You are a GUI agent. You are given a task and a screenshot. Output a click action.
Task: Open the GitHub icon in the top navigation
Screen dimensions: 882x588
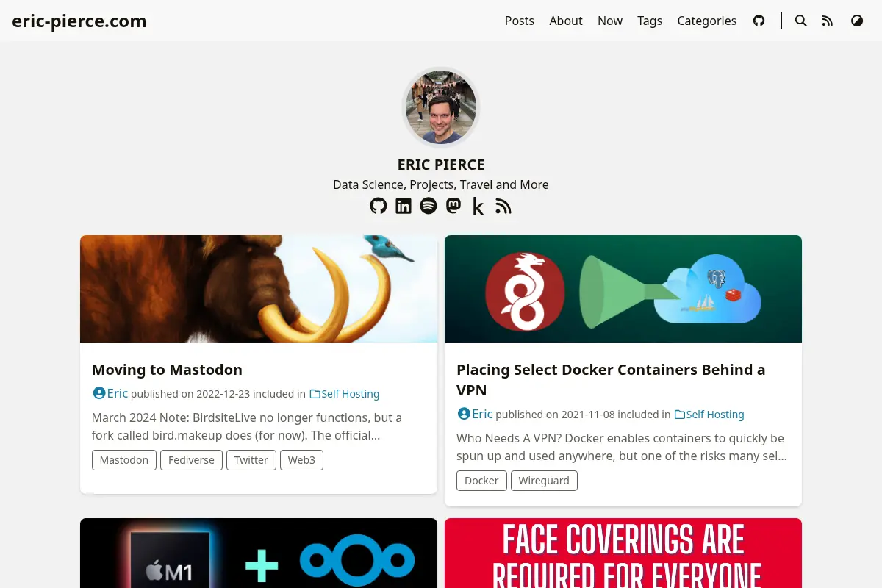coord(759,21)
